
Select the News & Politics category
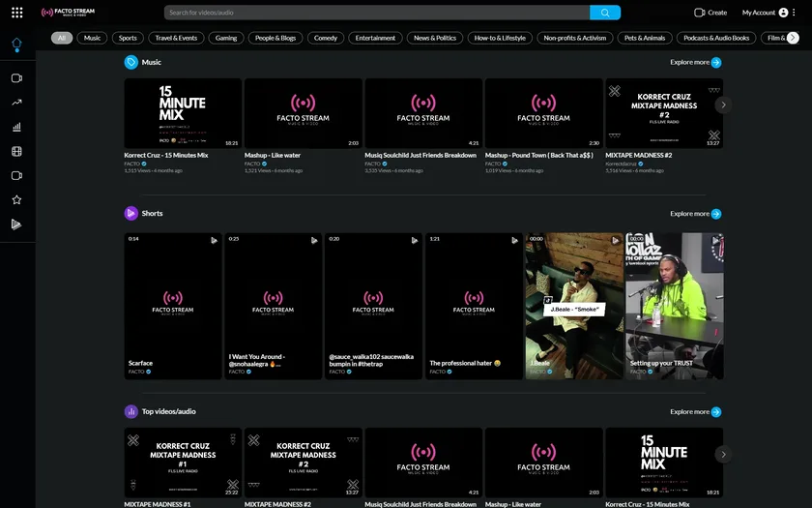point(435,38)
